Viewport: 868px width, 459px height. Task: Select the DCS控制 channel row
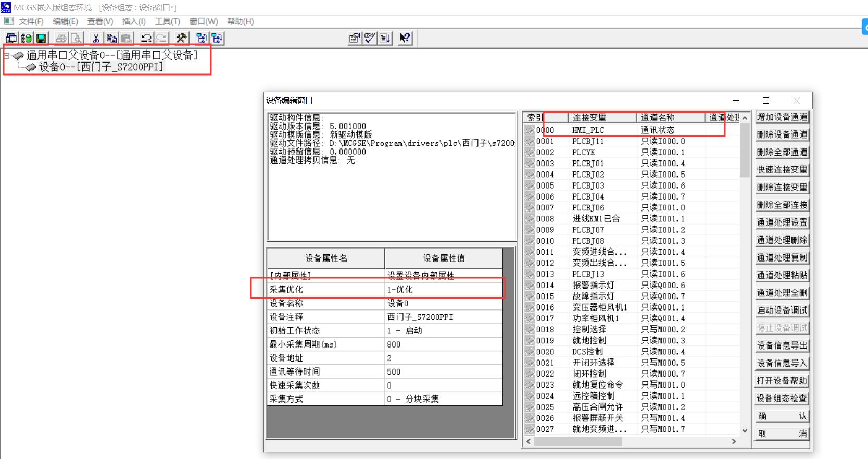(631, 352)
